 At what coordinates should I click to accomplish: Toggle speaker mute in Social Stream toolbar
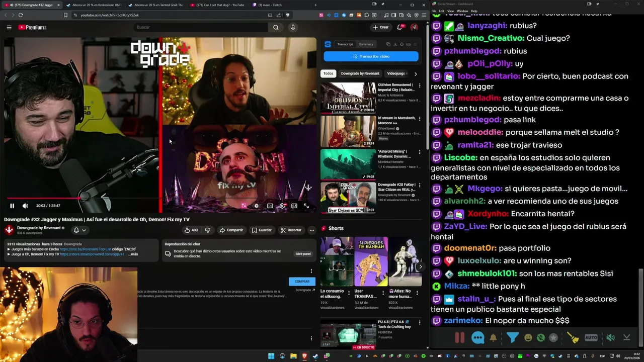point(610,338)
